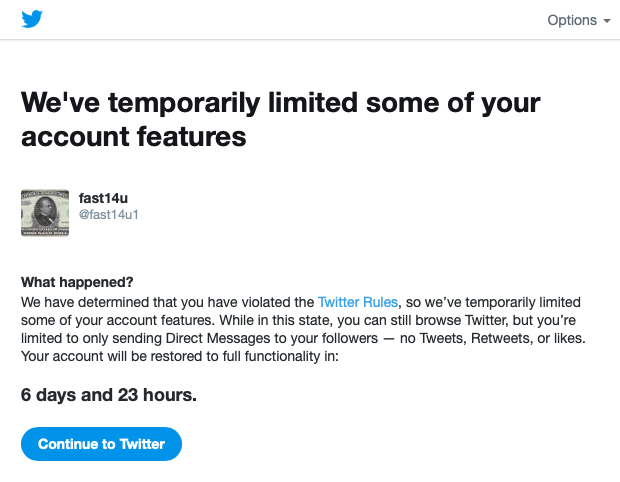
Task: Open the banknote profile avatar
Action: (45, 213)
